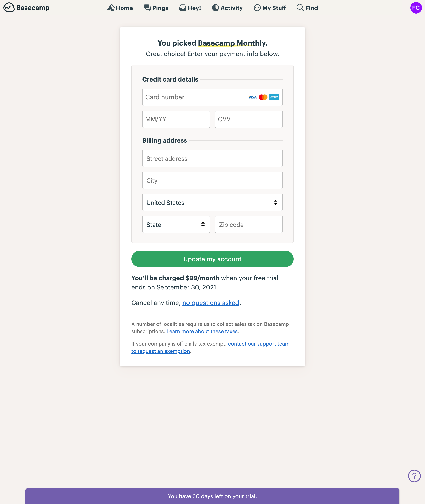This screenshot has height=504, width=425.
Task: Open the State dropdown
Action: [x=176, y=224]
